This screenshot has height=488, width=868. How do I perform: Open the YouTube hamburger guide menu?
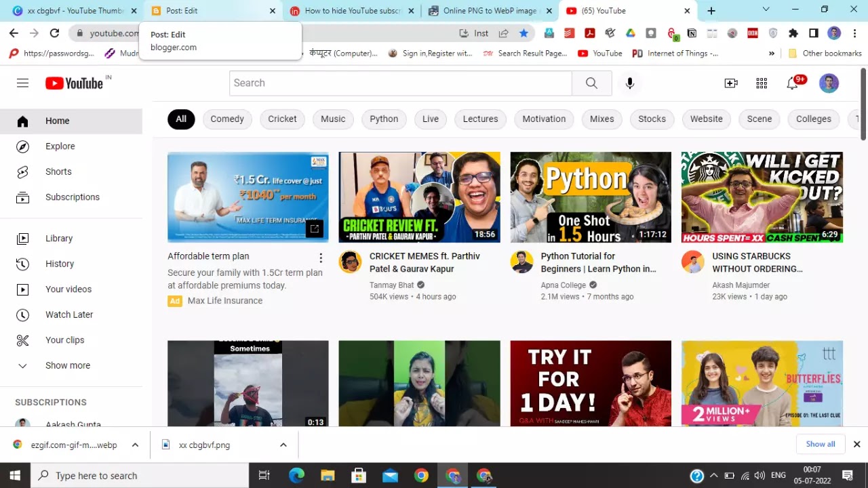pyautogui.click(x=22, y=83)
